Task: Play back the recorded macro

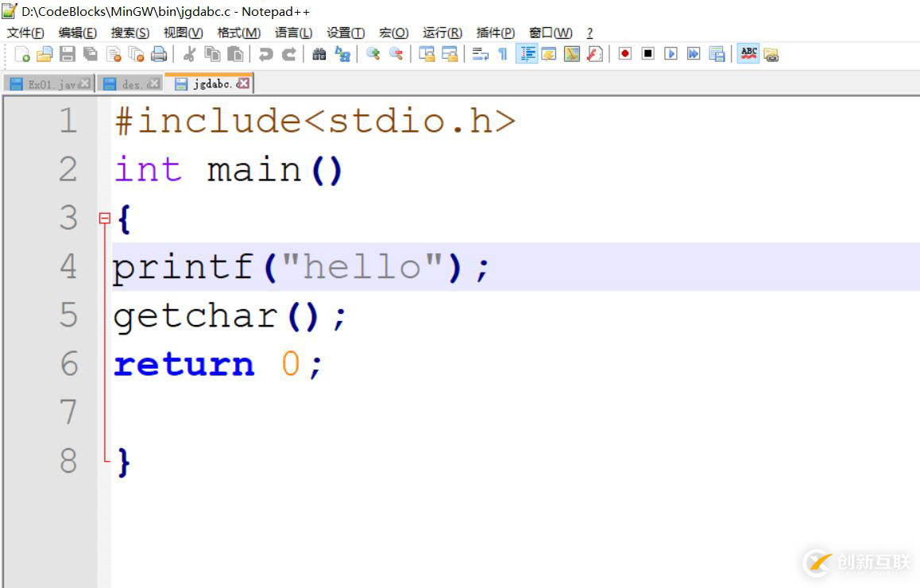Action: (671, 54)
